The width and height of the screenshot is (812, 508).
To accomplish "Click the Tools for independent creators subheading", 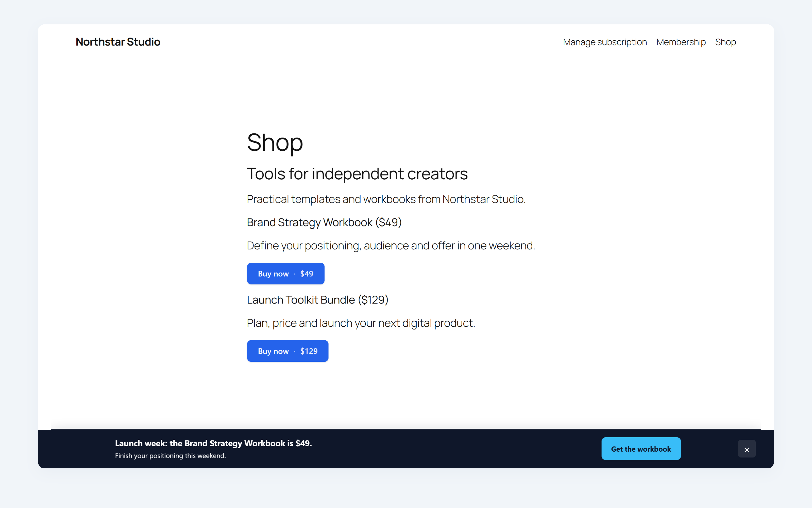I will 357,174.
